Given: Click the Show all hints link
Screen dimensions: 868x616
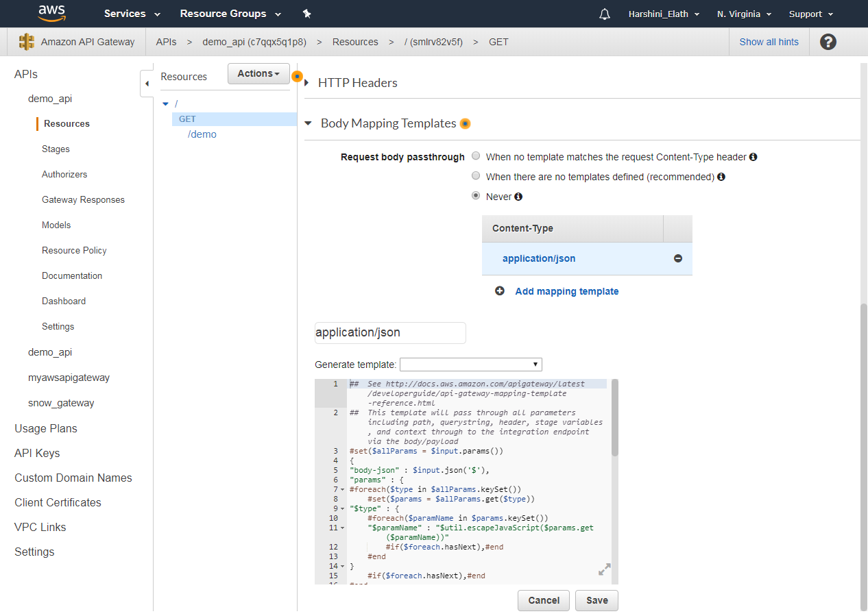Looking at the screenshot, I should coord(769,42).
